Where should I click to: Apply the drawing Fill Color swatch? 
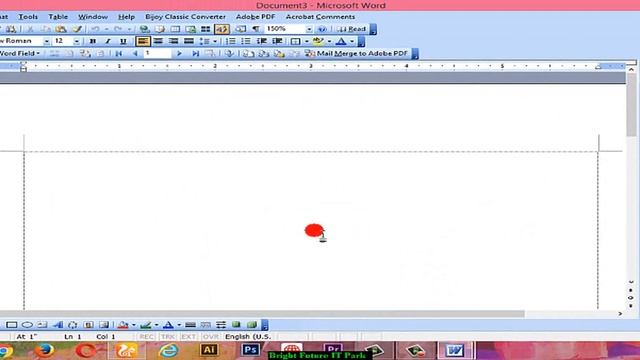123,325
